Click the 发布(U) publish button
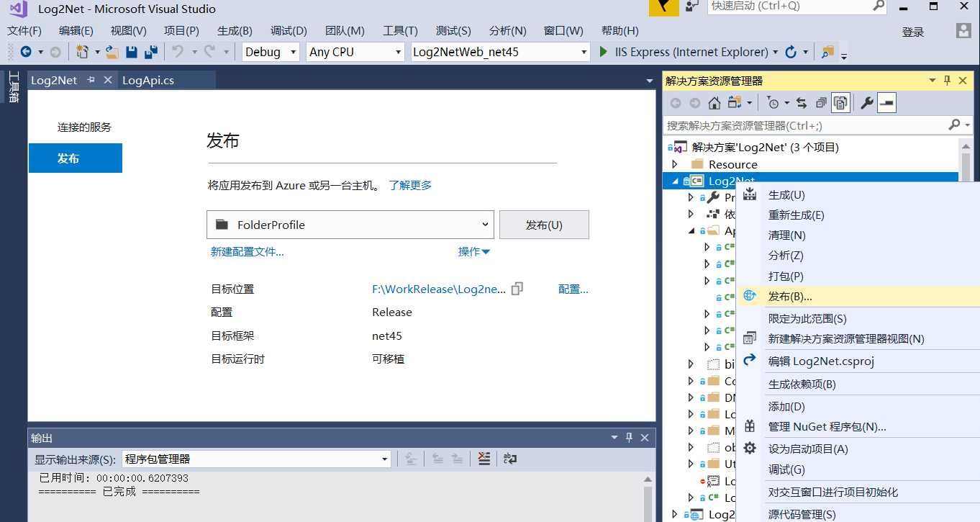This screenshot has width=980, height=522. coord(544,225)
